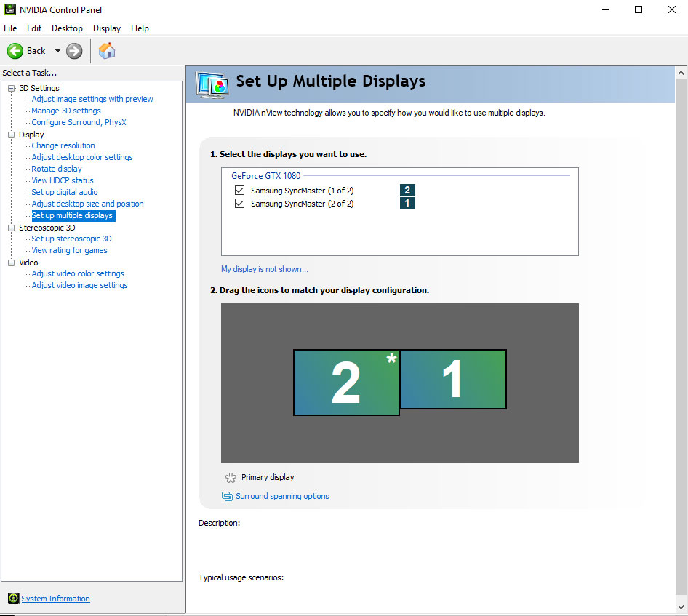
Task: Click the 'Select a Task...' panel header
Action: pyautogui.click(x=29, y=73)
